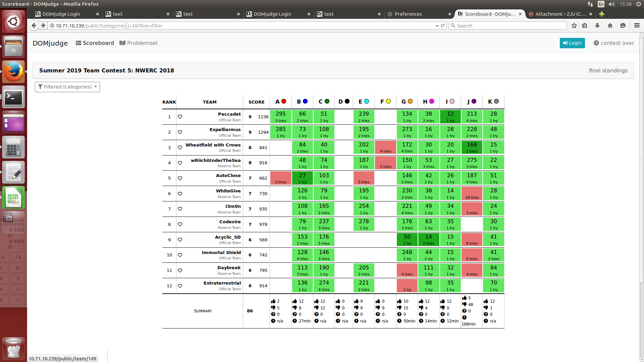Launch Terminal from the Ubuntu dock
644x362 pixels.
[x=13, y=98]
